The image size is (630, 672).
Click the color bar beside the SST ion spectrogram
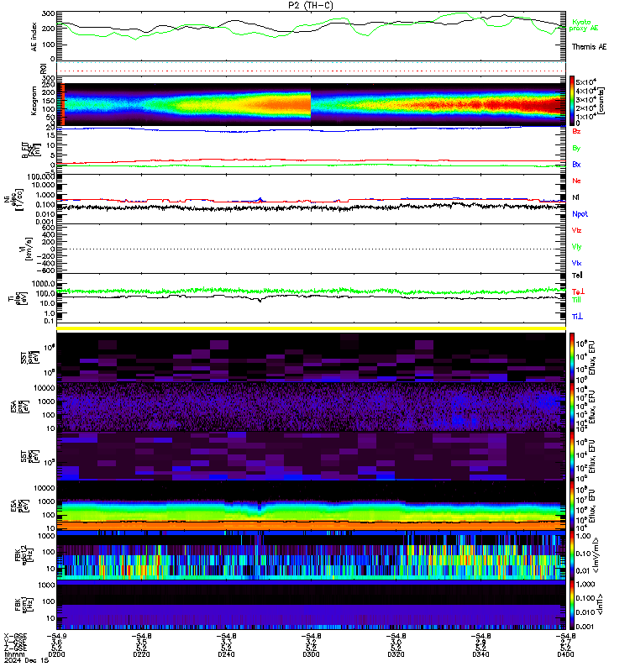pos(572,356)
